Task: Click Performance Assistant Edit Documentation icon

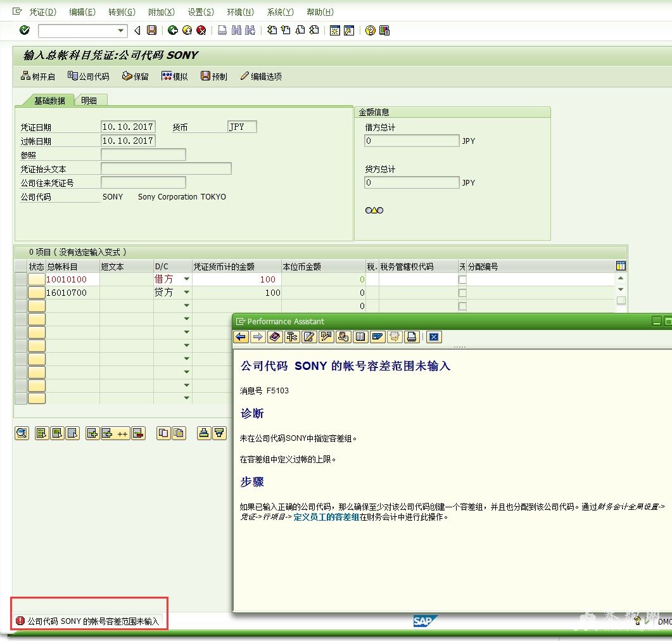Action: click(308, 337)
